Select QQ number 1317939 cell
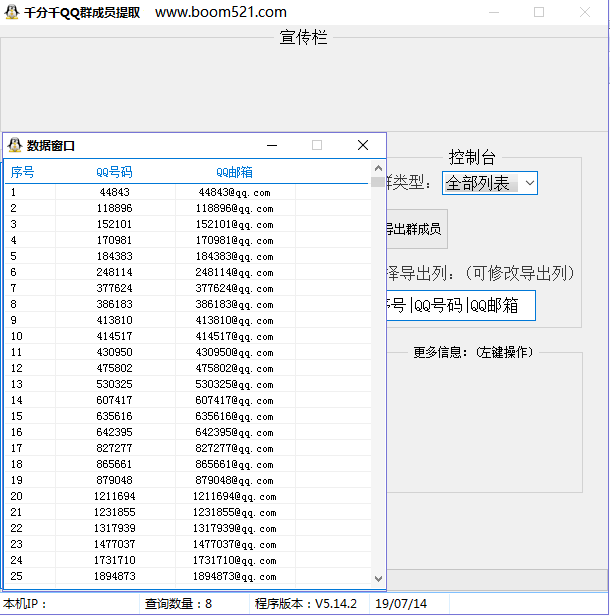Viewport: 610px width, 616px height. (x=114, y=528)
